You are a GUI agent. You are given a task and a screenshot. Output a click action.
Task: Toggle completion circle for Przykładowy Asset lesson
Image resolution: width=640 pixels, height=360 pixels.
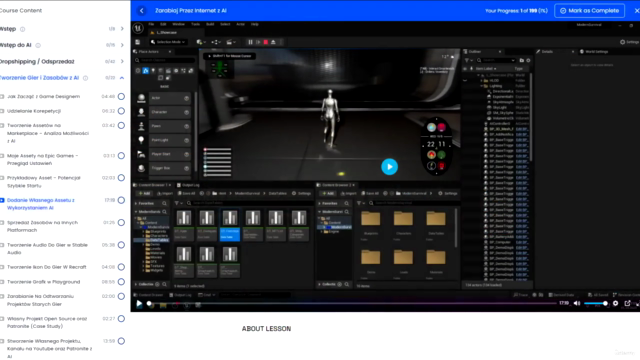[121, 178]
